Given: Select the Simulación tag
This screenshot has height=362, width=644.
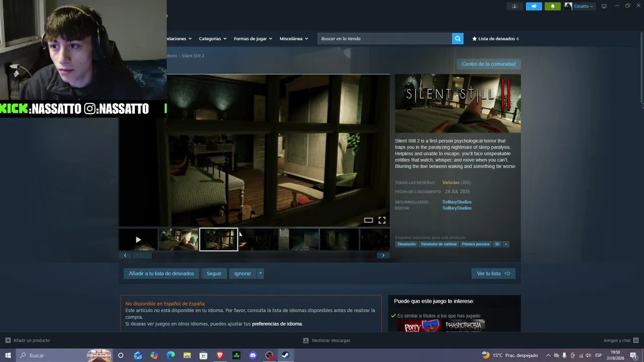Looking at the screenshot, I should (x=407, y=244).
